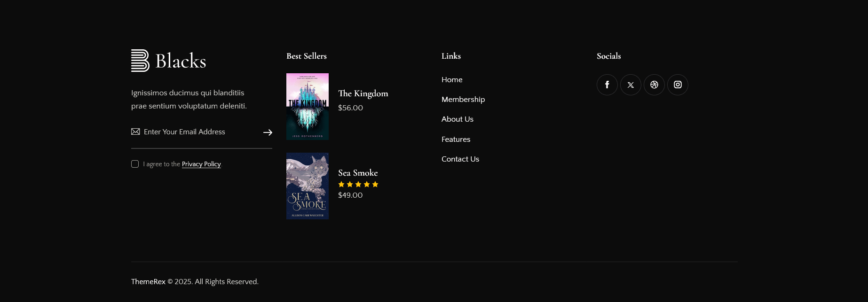Visit the About Us page link
The height and width of the screenshot is (302, 868).
(458, 119)
